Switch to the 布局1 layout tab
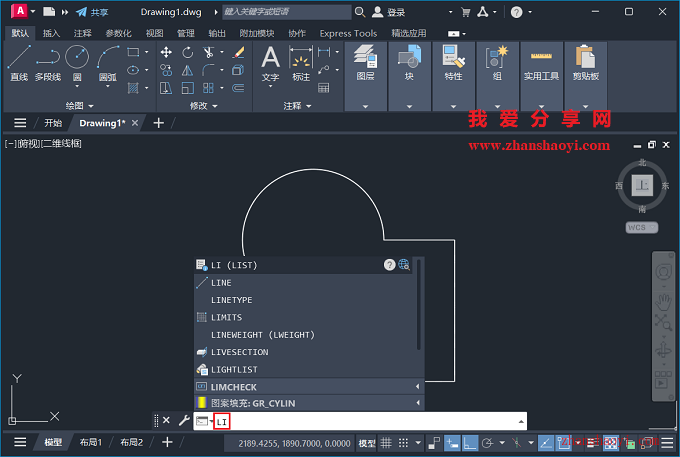This screenshot has width=680, height=457. click(91, 442)
